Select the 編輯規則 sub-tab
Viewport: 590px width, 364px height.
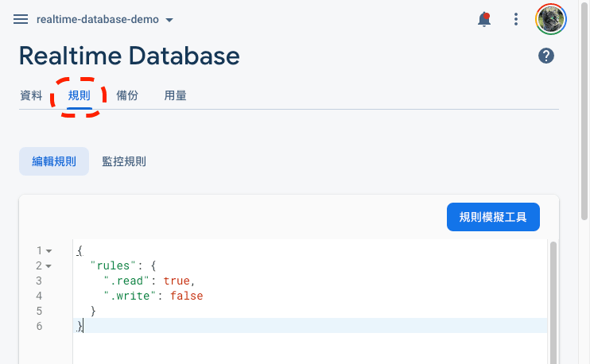[54, 161]
